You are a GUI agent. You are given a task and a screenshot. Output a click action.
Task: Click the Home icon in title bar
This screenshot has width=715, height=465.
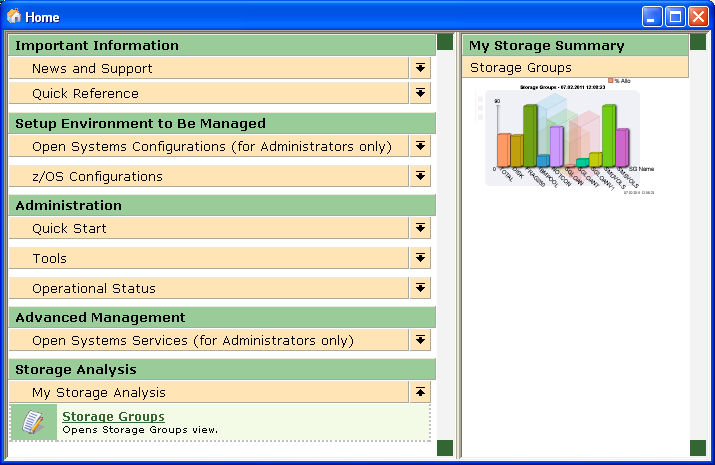tap(14, 17)
